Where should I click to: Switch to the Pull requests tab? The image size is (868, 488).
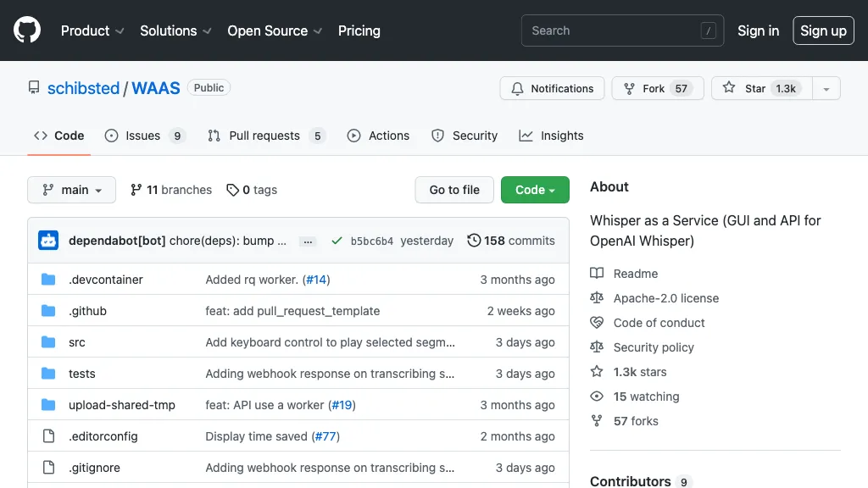[265, 136]
